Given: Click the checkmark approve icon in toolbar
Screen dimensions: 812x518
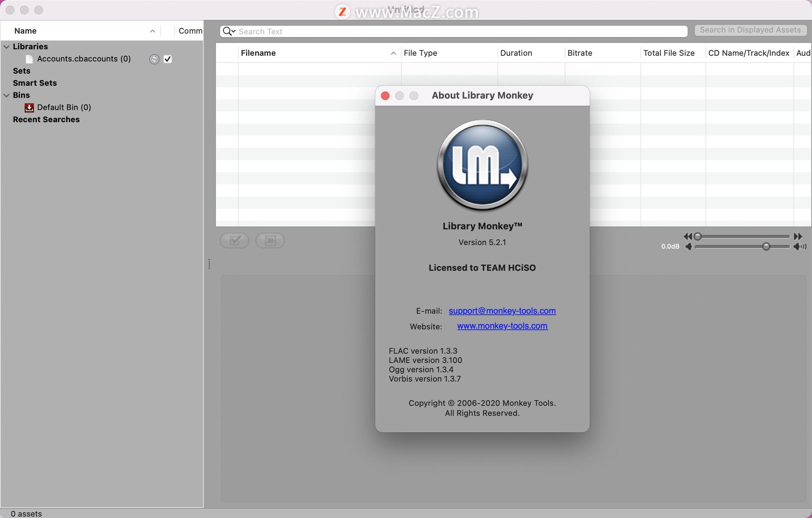Looking at the screenshot, I should click(x=236, y=239).
